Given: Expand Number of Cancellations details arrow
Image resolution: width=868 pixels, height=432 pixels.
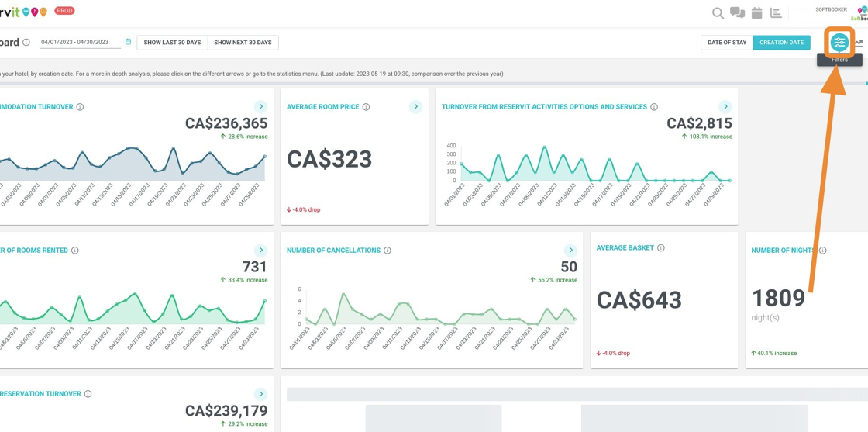Looking at the screenshot, I should pos(570,251).
